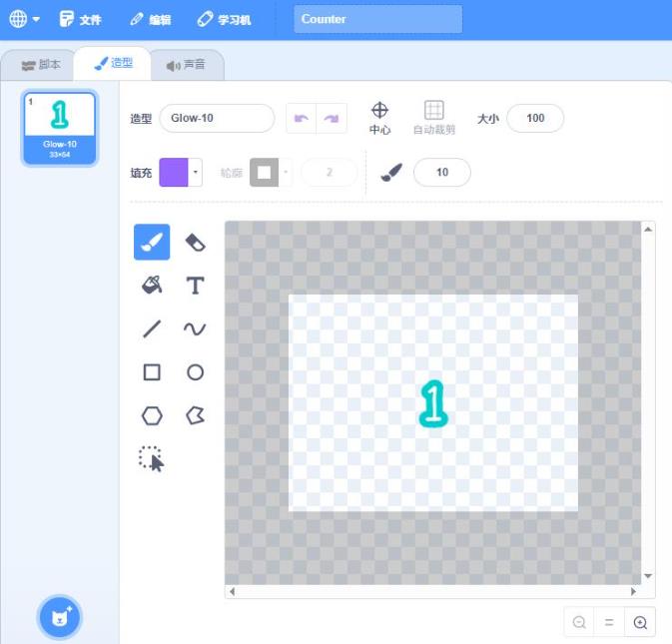The width and height of the screenshot is (672, 644).
Task: Zoom in the canvas
Action: click(640, 622)
